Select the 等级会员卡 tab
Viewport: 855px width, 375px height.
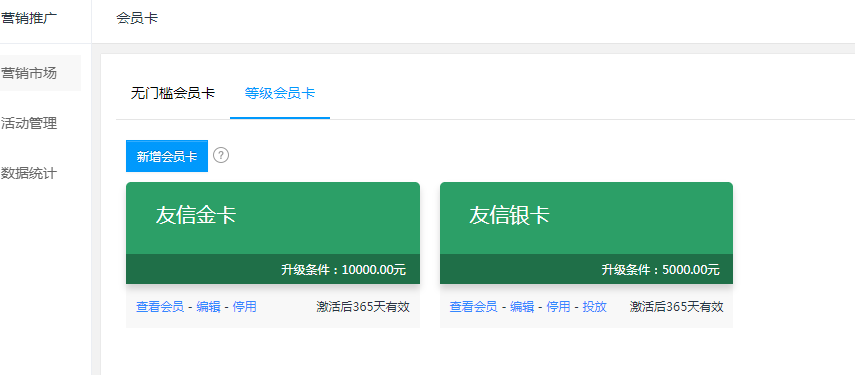click(x=280, y=93)
